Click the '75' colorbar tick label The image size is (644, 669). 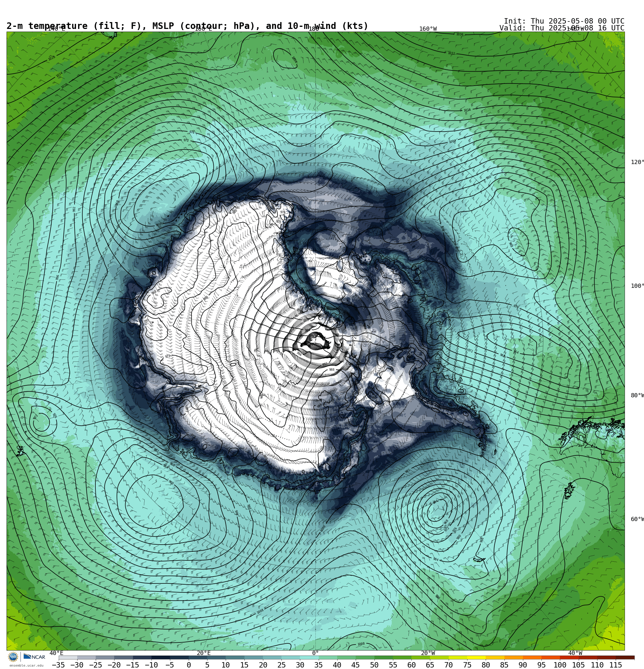coord(467,665)
